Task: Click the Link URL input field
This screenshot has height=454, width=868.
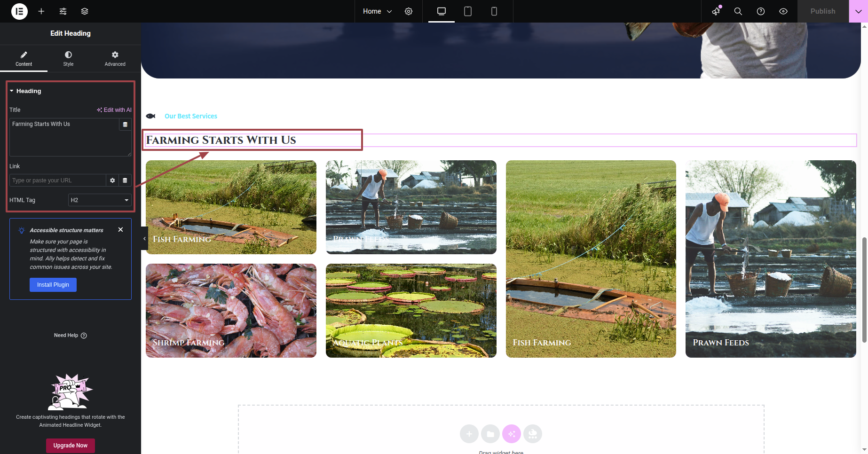Action: 57,180
